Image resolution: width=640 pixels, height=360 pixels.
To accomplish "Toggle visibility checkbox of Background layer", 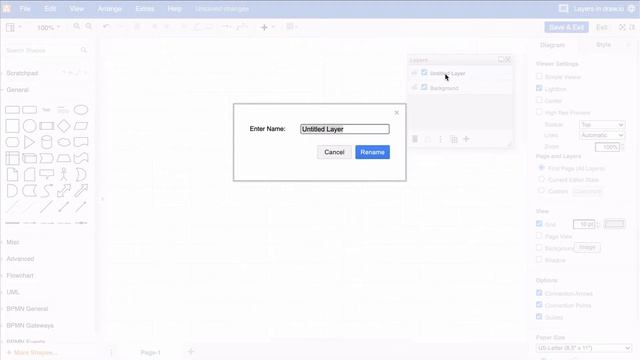I will pos(424,87).
